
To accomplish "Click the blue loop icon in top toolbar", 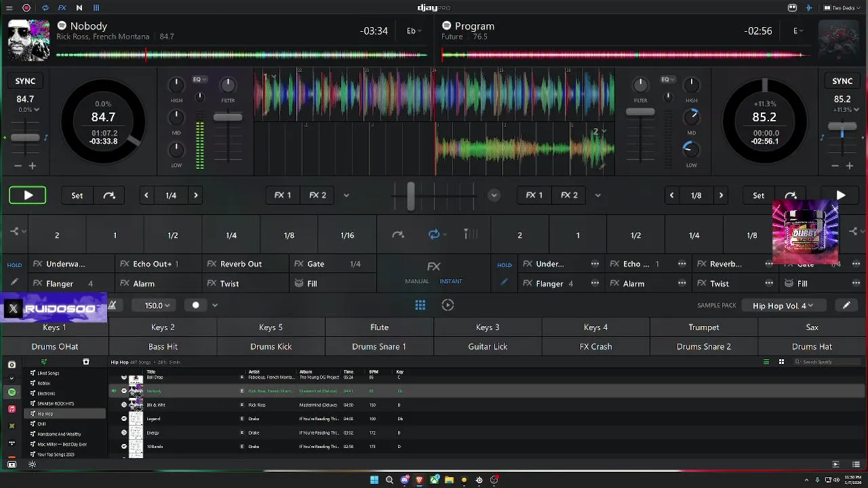I will [x=45, y=8].
